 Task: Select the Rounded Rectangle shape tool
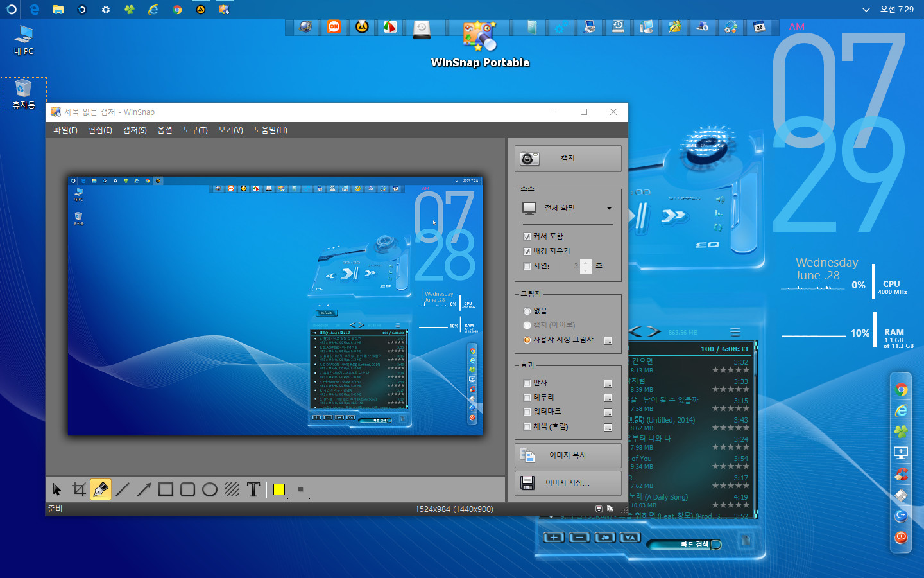click(x=188, y=489)
